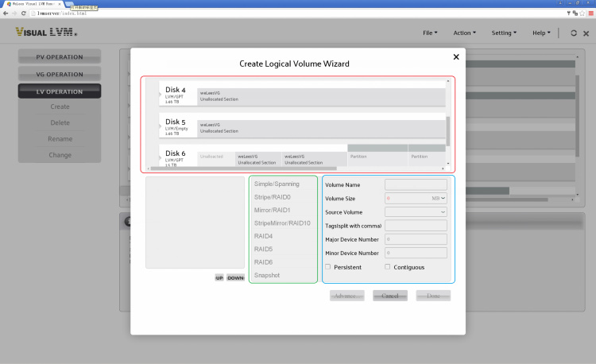Open the Source Volume dropdown
Viewport: 596px width, 364px height.
416,212
